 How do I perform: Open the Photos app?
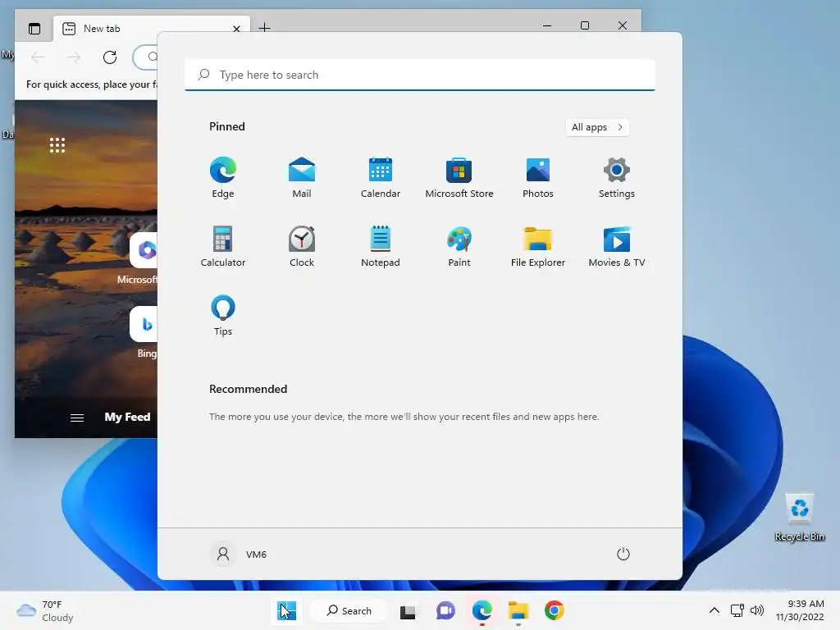[538, 178]
